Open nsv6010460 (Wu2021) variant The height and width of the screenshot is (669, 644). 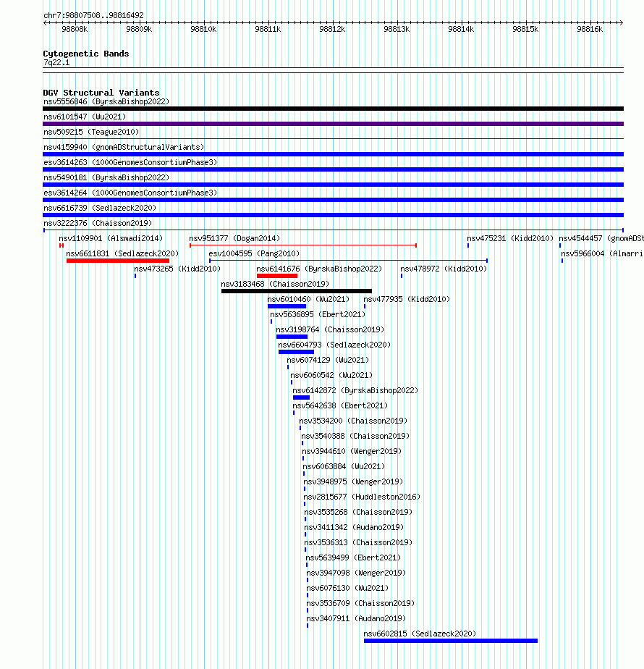tap(308, 299)
